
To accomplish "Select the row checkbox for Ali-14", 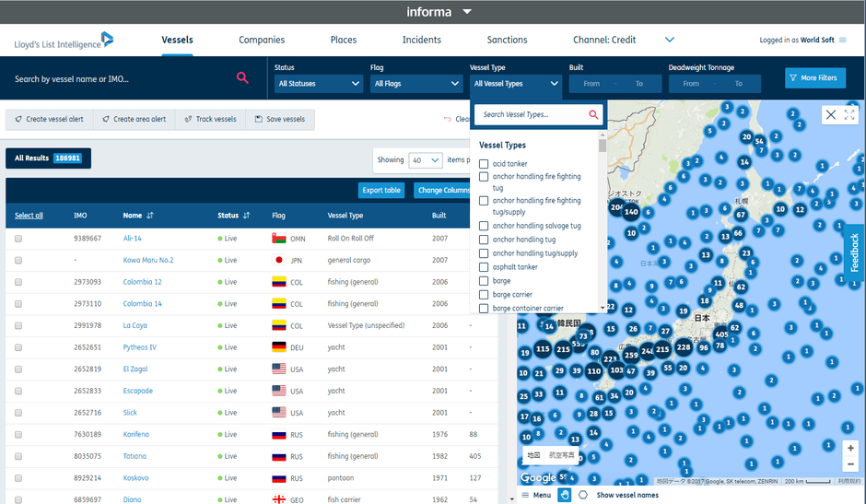I will 18,238.
